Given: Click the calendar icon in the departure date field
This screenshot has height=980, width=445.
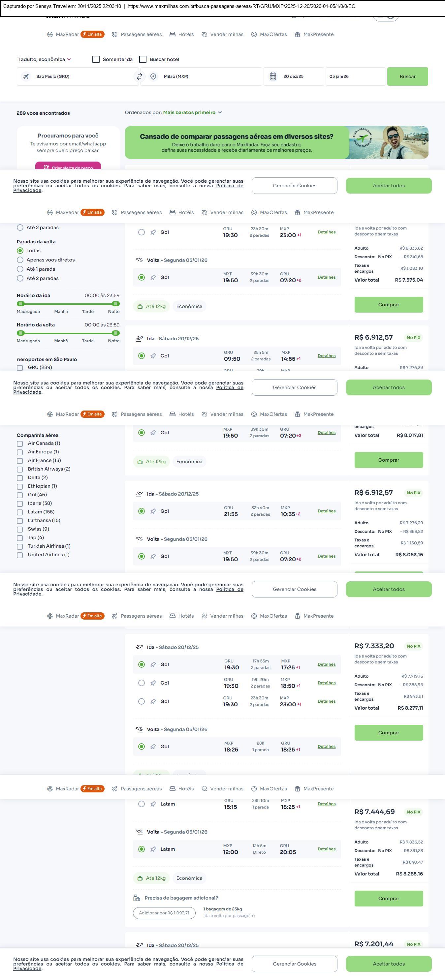Looking at the screenshot, I should pyautogui.click(x=273, y=77).
